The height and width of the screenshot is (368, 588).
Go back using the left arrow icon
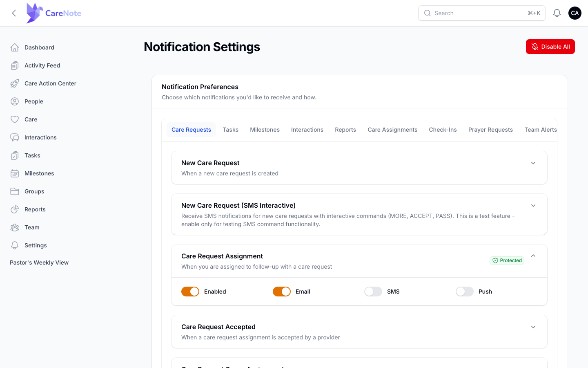point(14,13)
